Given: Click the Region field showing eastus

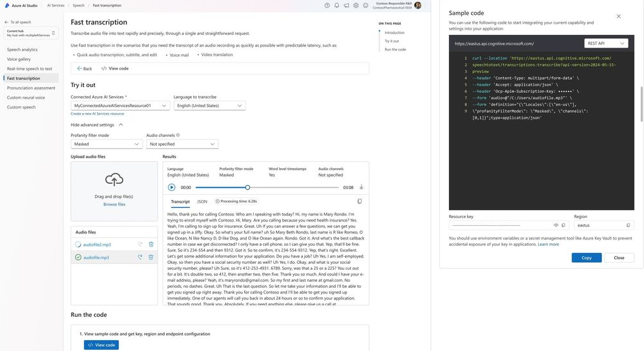Looking at the screenshot, I should 604,225.
